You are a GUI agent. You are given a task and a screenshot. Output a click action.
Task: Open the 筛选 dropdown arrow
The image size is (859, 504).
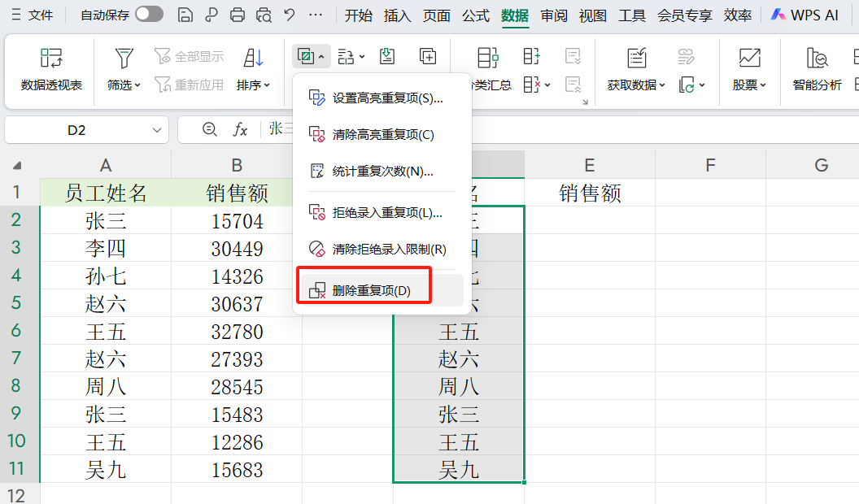[x=137, y=85]
